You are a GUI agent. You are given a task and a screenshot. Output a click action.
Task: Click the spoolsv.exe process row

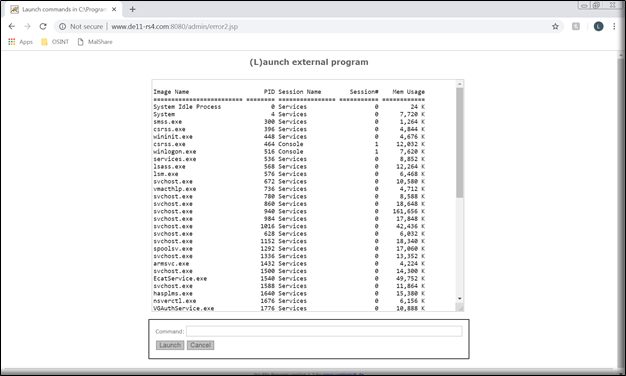pyautogui.click(x=289, y=248)
